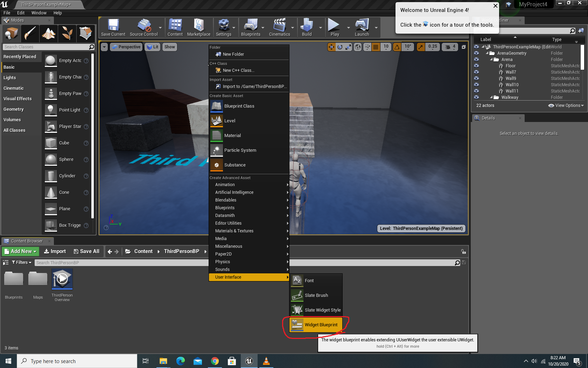Open the View Options dropdown in World Outliner
588x368 pixels.
566,105
